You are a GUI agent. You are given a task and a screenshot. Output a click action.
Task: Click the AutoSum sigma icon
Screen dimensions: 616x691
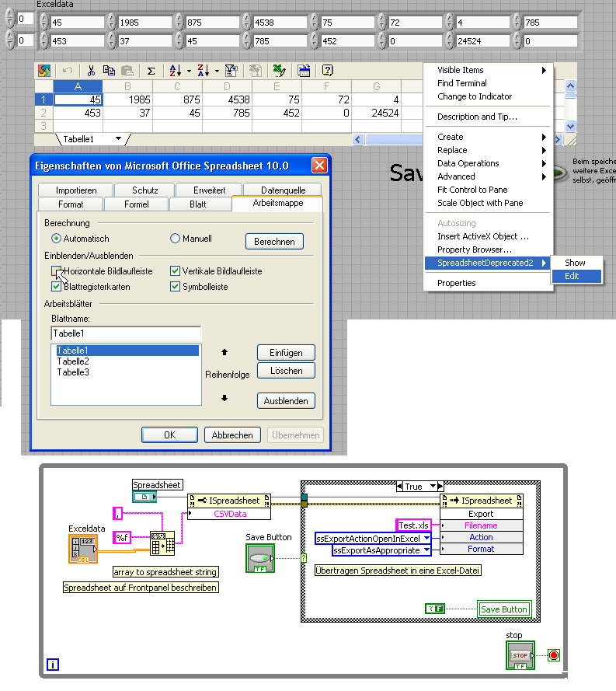coord(151,71)
